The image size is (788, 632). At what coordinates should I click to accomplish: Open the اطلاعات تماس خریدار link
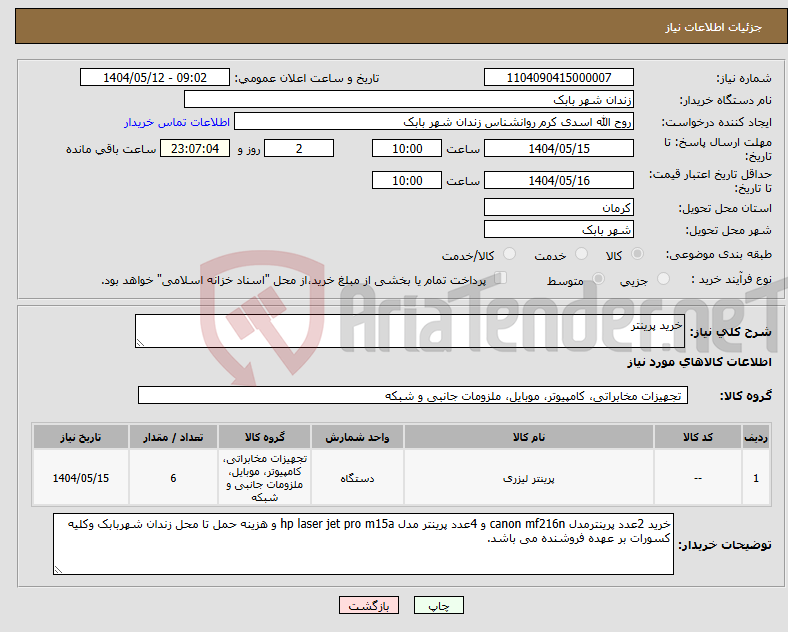(x=177, y=122)
